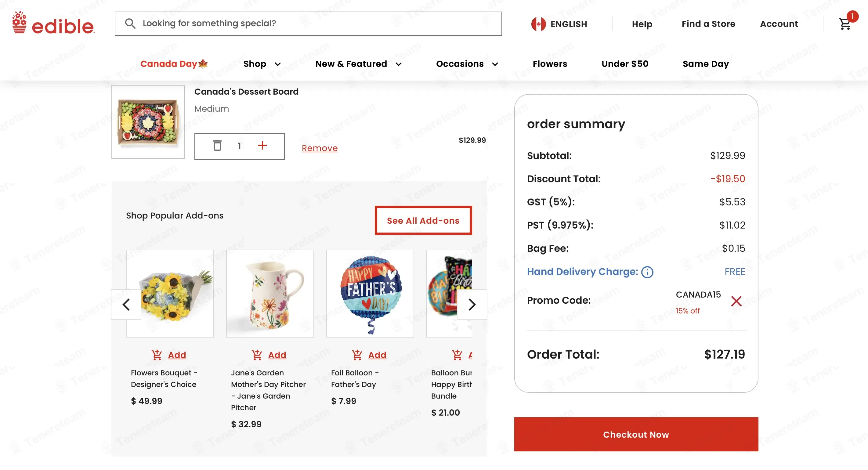Click the search magnifier icon
868x470 pixels.
point(130,23)
